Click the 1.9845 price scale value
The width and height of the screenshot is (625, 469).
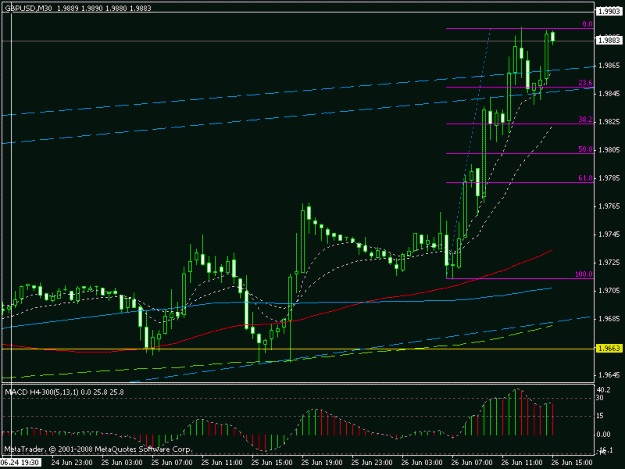click(609, 94)
